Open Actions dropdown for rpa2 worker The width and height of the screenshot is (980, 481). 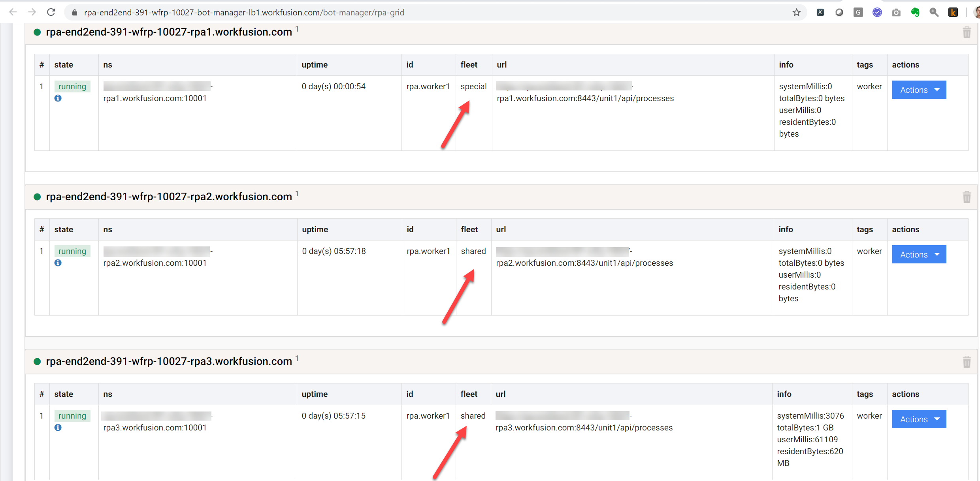[919, 255]
